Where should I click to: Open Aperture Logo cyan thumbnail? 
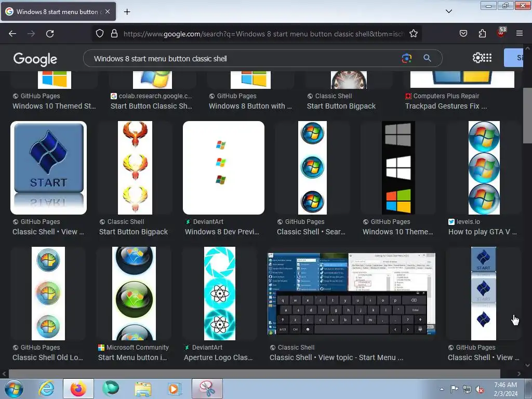pyautogui.click(x=220, y=294)
